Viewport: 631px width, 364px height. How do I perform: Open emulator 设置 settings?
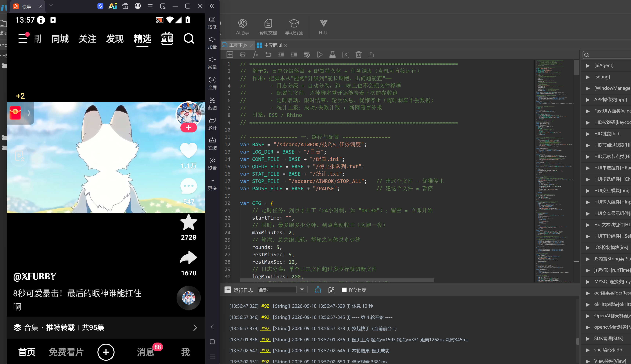point(212,164)
